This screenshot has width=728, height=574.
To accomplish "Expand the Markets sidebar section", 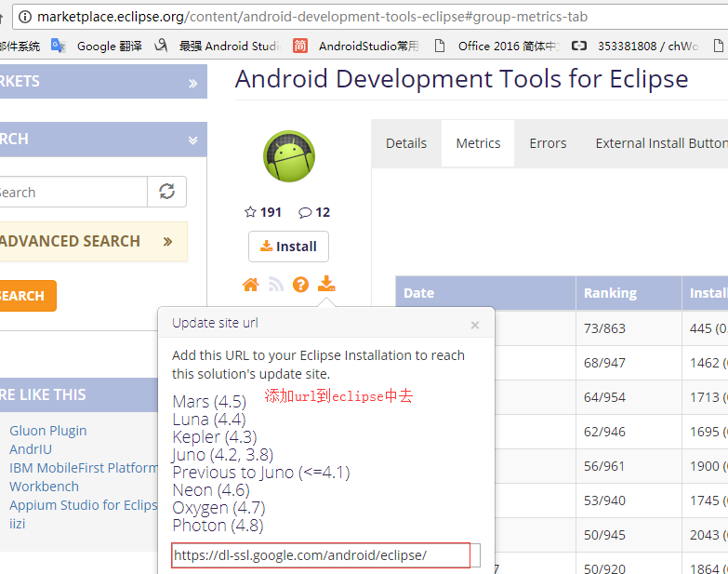I will (x=103, y=82).
